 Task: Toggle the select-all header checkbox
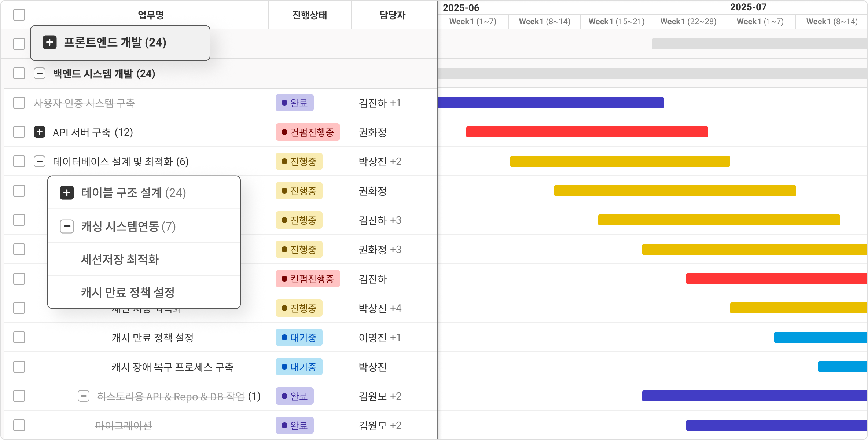tap(19, 15)
